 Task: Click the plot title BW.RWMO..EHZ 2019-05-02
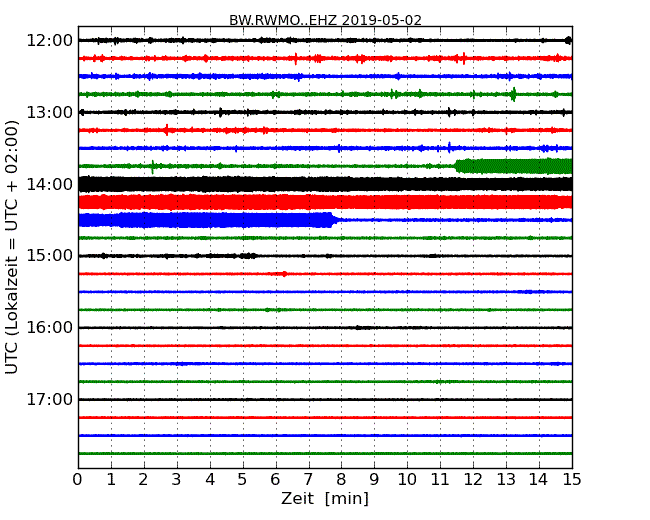pyautogui.click(x=325, y=20)
